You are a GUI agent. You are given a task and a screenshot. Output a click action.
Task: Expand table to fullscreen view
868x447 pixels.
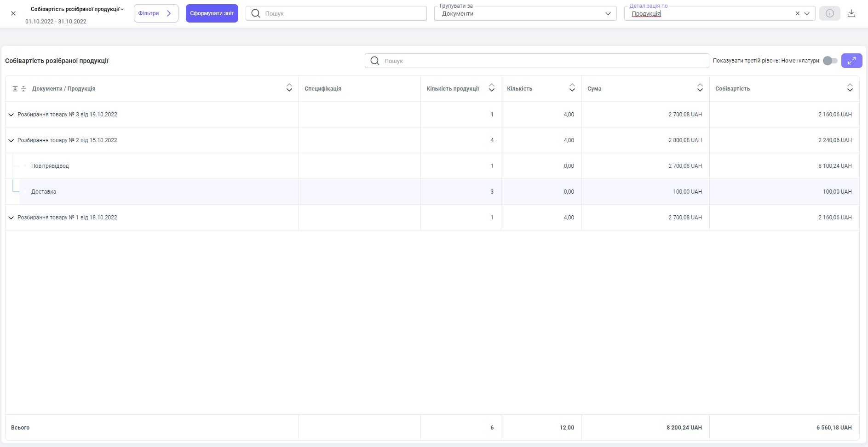click(x=851, y=61)
